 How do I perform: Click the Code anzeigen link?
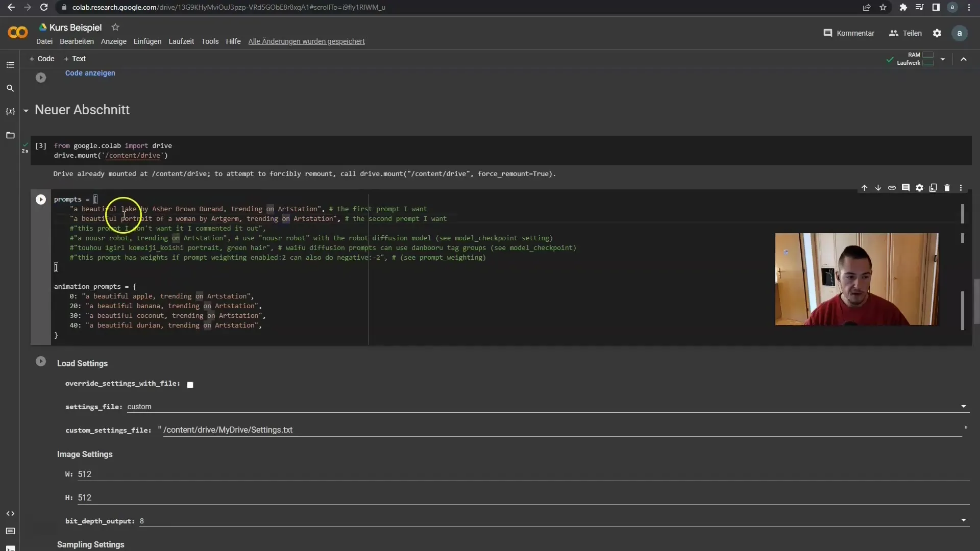[x=90, y=73]
